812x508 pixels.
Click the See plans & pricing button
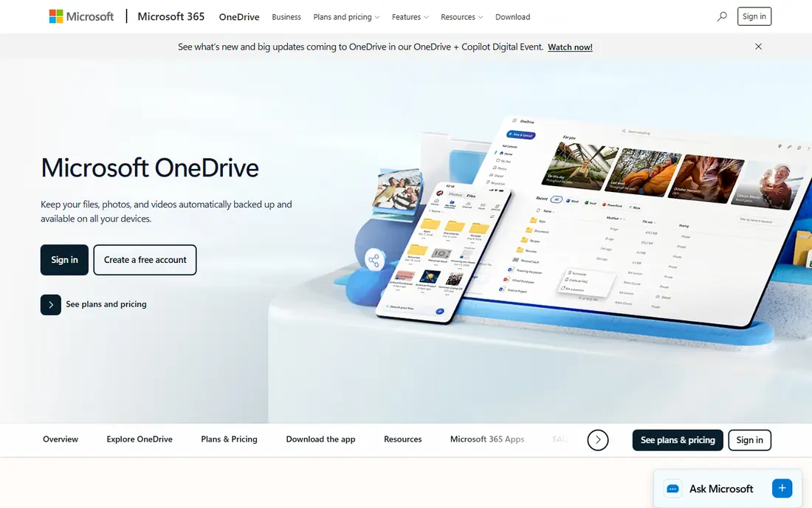(678, 440)
